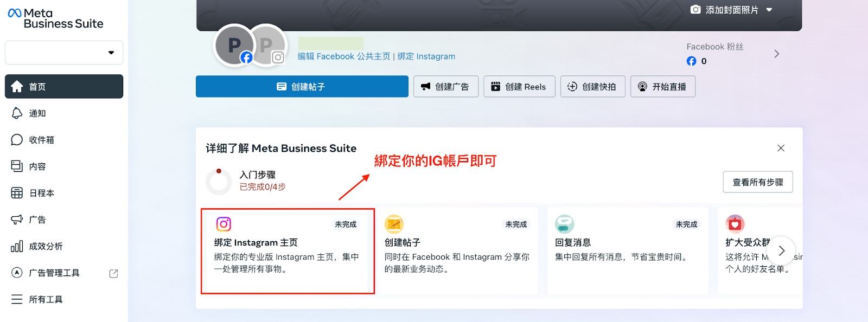Screen dimensions: 868x322
Task: Click the Instagram icon in the setup card
Action: pos(224,224)
